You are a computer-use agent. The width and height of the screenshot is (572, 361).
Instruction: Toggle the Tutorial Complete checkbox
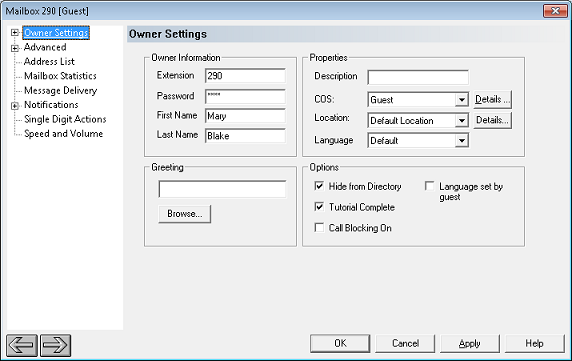coord(319,207)
